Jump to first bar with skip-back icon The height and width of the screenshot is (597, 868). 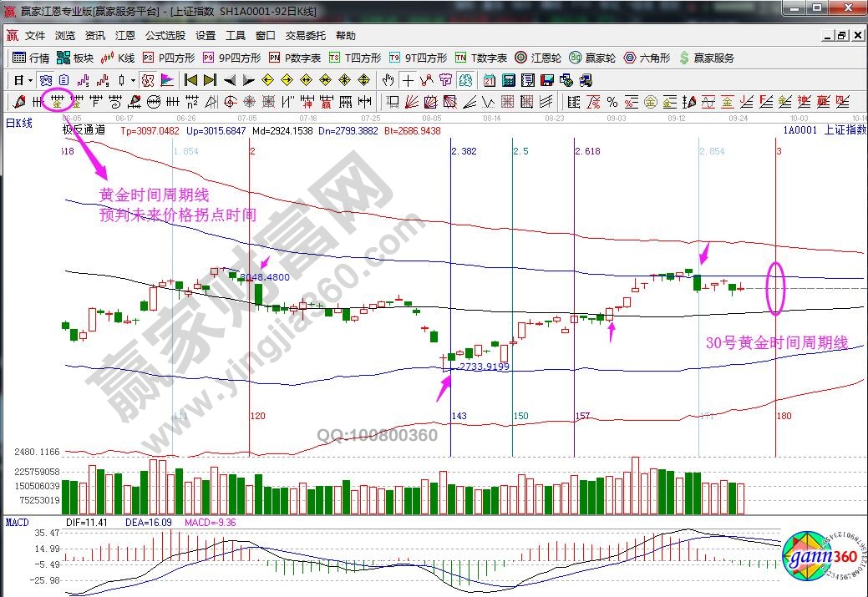(x=190, y=80)
